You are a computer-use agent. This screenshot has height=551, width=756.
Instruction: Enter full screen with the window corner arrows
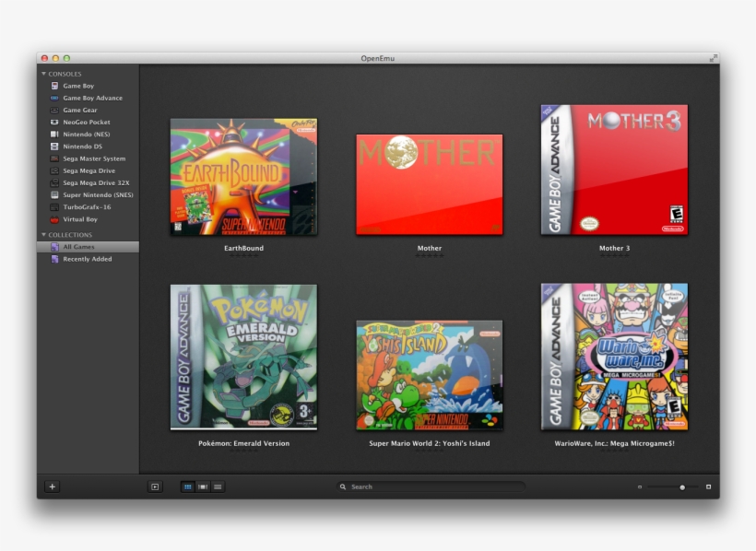point(713,58)
